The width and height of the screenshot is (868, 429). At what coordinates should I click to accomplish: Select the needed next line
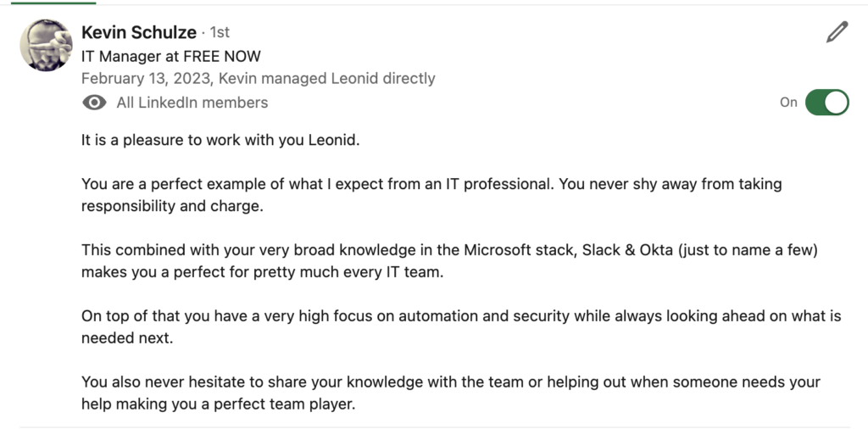(127, 338)
